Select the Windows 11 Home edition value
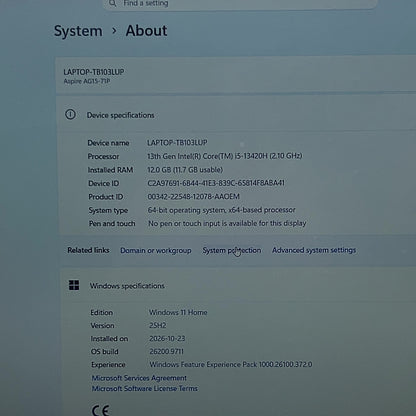Viewport: 416px width, 416px height. (178, 312)
